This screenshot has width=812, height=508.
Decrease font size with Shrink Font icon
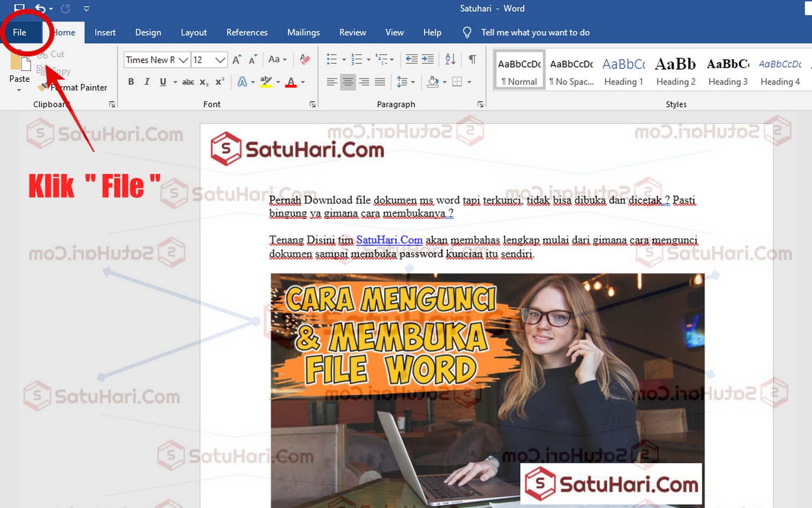pos(253,60)
